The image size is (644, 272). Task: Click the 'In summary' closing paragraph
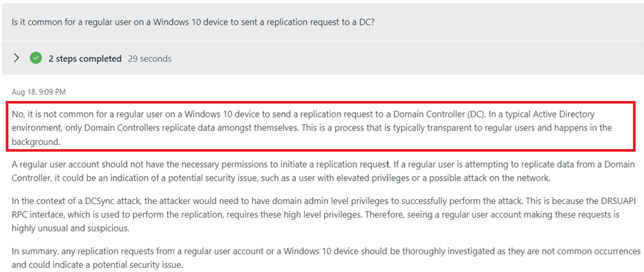tap(326, 258)
